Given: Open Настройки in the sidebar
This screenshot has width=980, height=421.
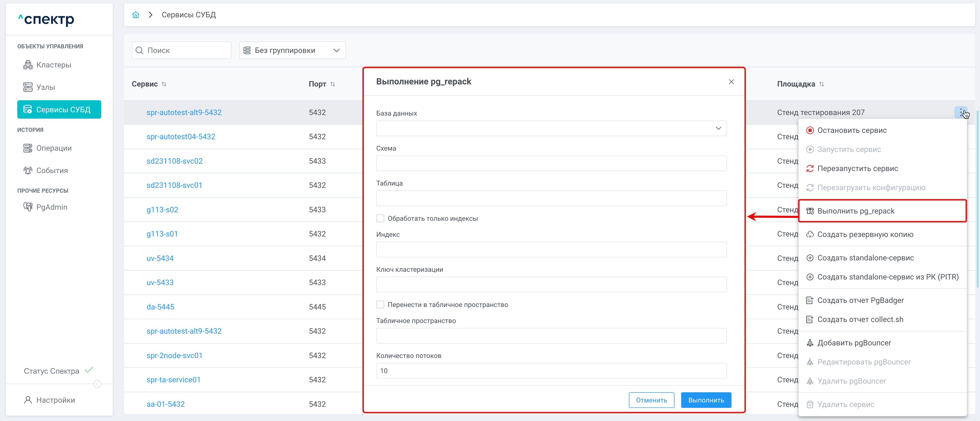Looking at the screenshot, I should pos(55,400).
